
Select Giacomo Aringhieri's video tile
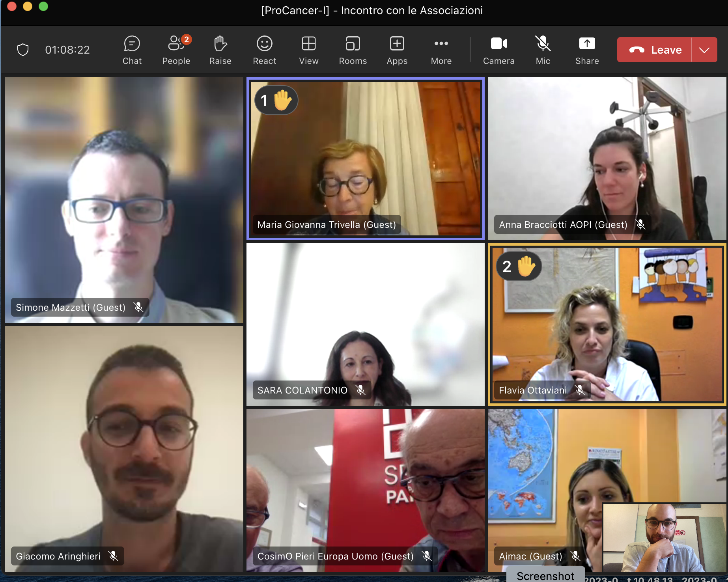pyautogui.click(x=124, y=449)
